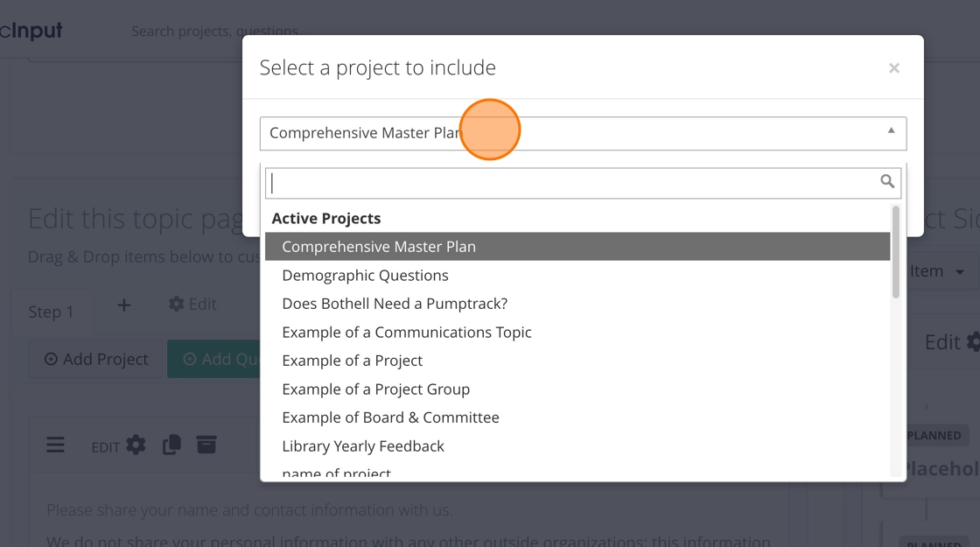Pick Example of a Communications Topic
This screenshot has width=980, height=547.
coord(407,333)
